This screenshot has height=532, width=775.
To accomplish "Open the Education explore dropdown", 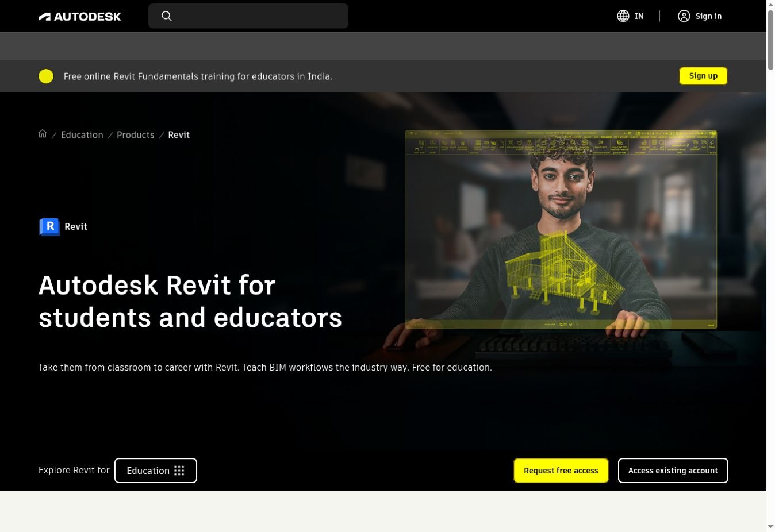I will pyautogui.click(x=156, y=471).
